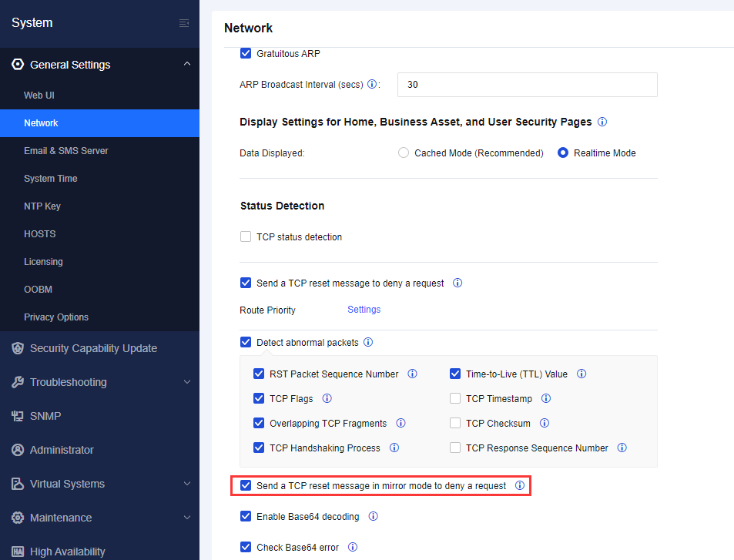The height and width of the screenshot is (560, 734).
Task: Open Email & SMS Server settings
Action: pos(66,151)
